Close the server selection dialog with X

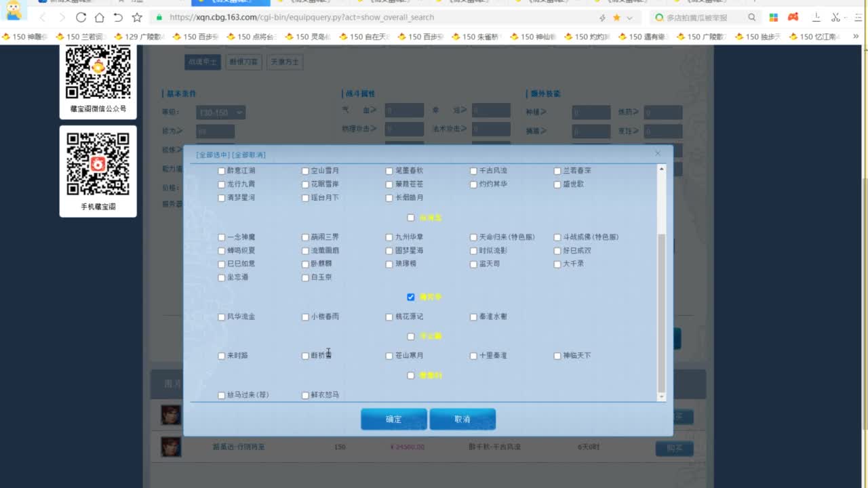[x=658, y=154]
